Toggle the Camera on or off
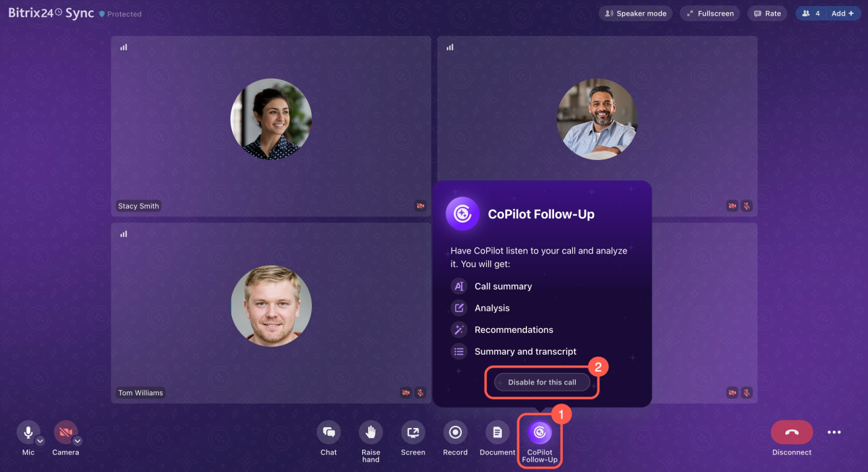Viewport: 868px width, 472px height. [65, 432]
